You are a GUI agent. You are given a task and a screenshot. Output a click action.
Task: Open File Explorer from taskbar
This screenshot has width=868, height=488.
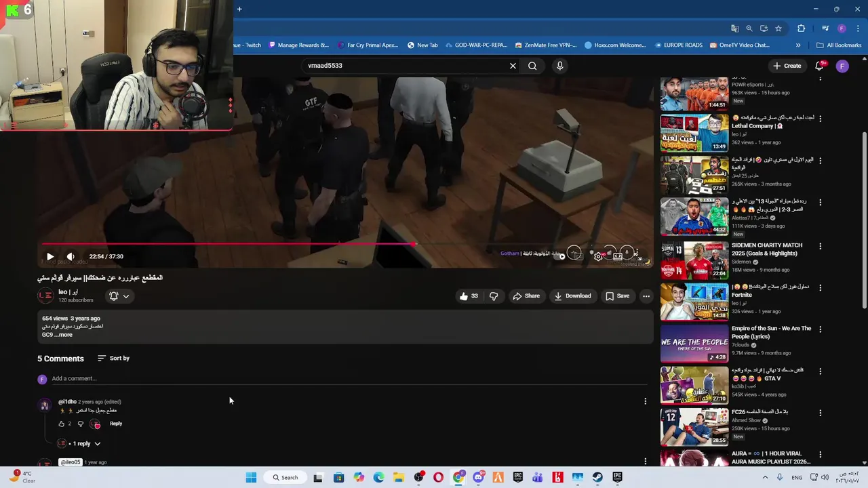tap(398, 477)
